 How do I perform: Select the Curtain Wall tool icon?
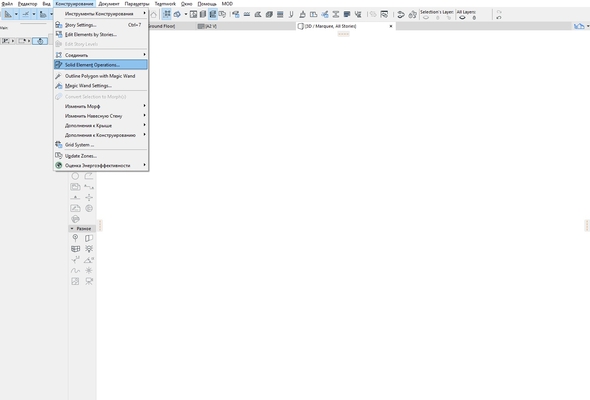point(75,249)
